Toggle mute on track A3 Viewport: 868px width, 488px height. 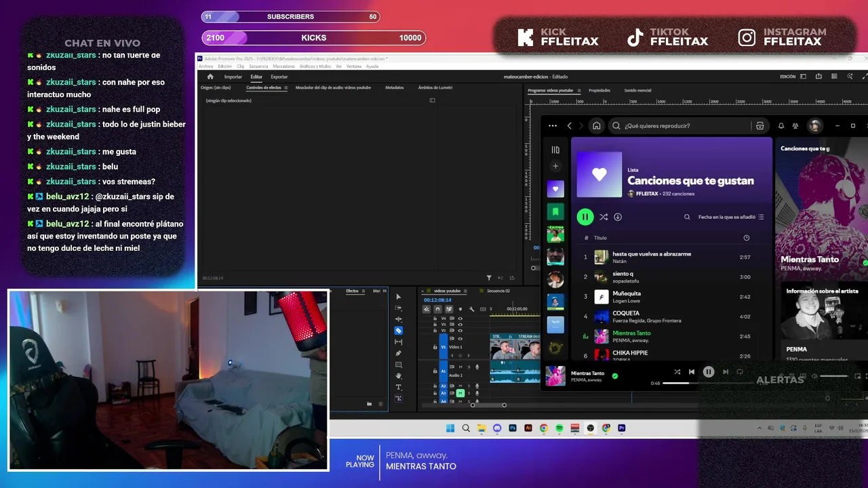click(460, 393)
